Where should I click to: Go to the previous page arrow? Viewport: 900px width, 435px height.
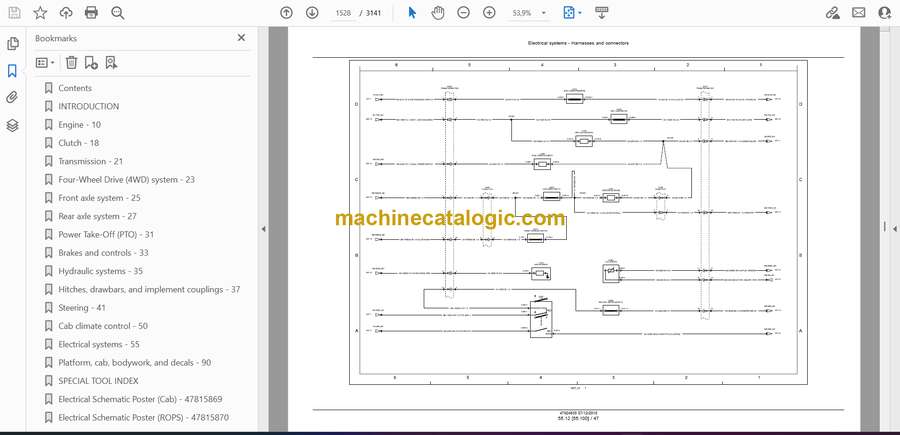coord(286,13)
